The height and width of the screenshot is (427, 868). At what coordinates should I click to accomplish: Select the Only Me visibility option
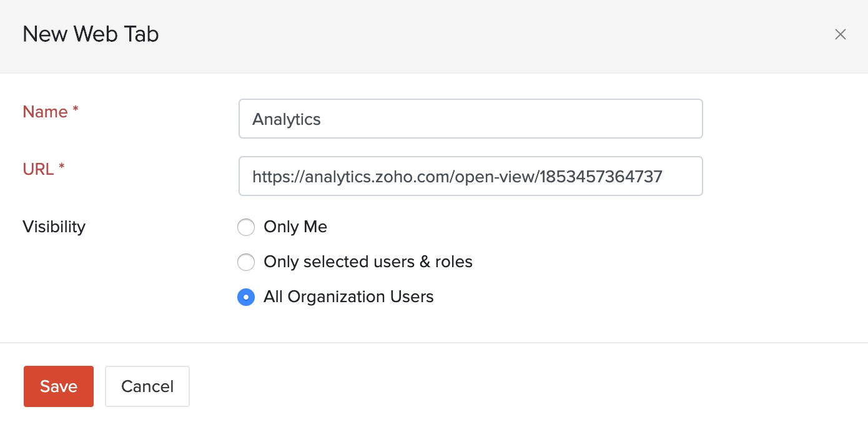[246, 227]
